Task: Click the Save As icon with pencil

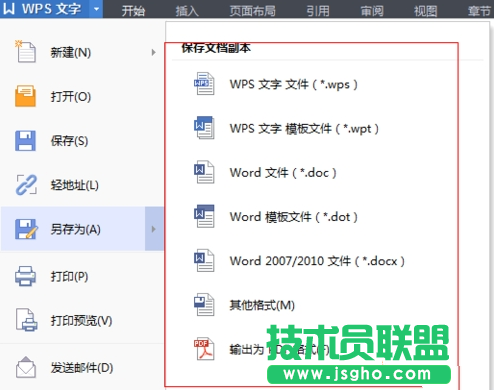Action: [26, 229]
